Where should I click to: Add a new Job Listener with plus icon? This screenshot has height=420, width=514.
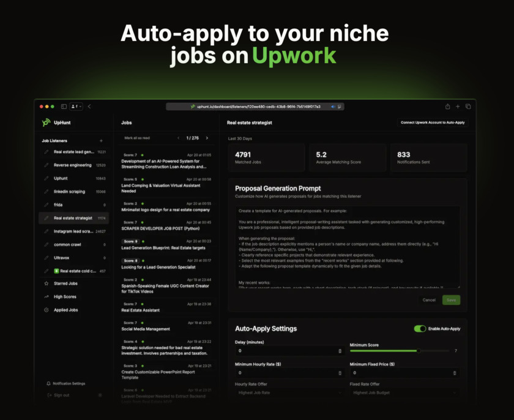(x=101, y=141)
